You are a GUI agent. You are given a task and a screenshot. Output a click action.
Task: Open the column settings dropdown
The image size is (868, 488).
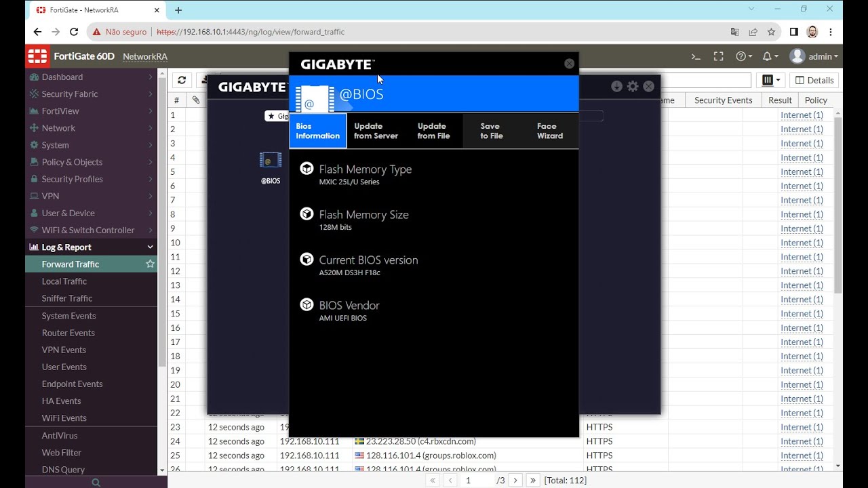click(x=771, y=80)
